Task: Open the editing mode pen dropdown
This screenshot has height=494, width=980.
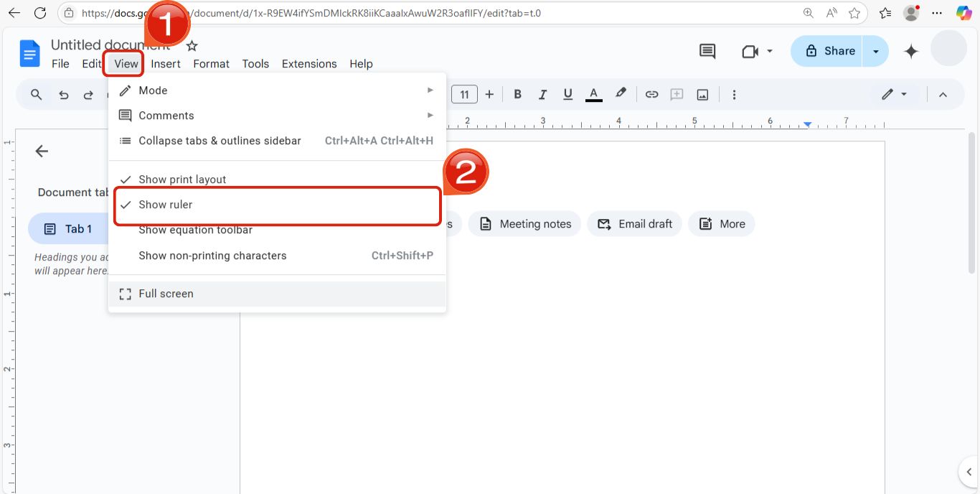Action: click(x=895, y=94)
